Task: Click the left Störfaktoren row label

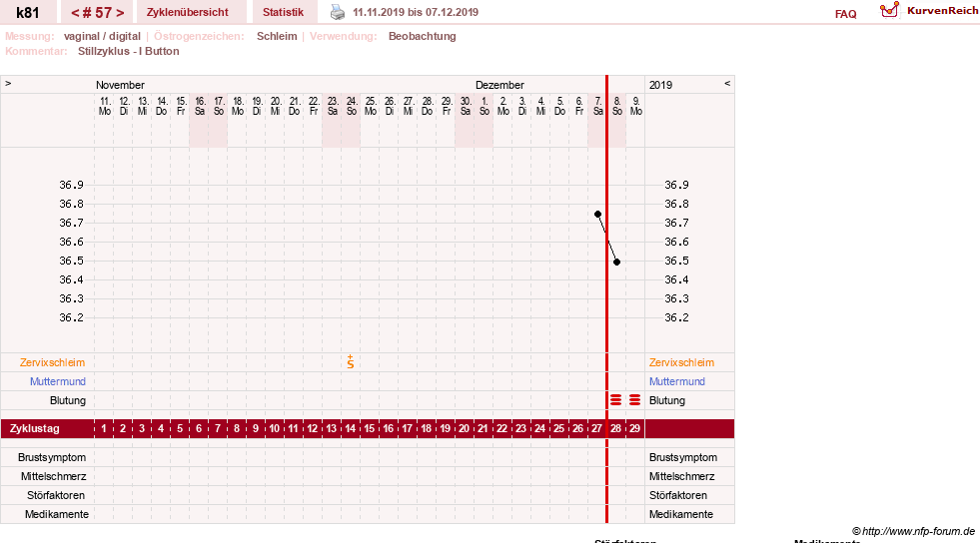Action: coord(56,495)
